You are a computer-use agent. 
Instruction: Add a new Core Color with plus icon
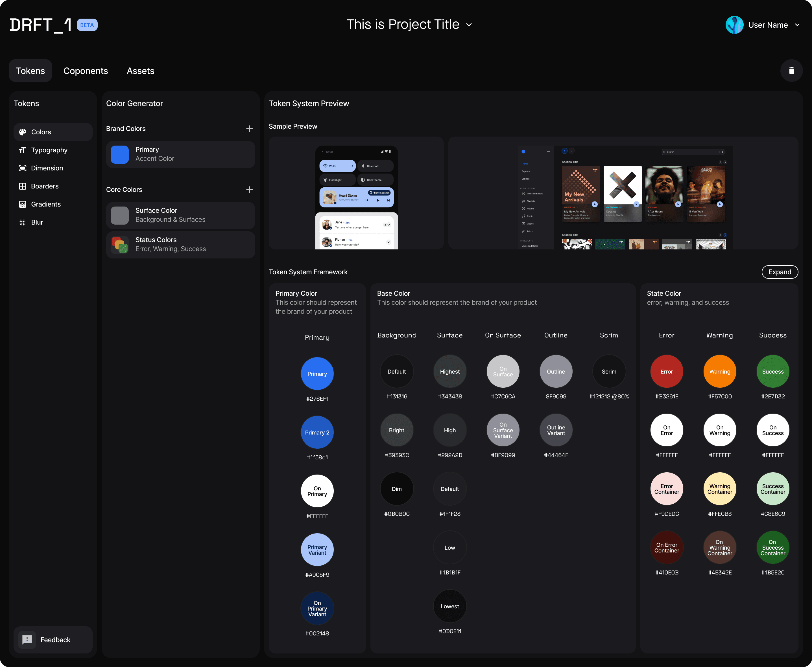pos(250,189)
